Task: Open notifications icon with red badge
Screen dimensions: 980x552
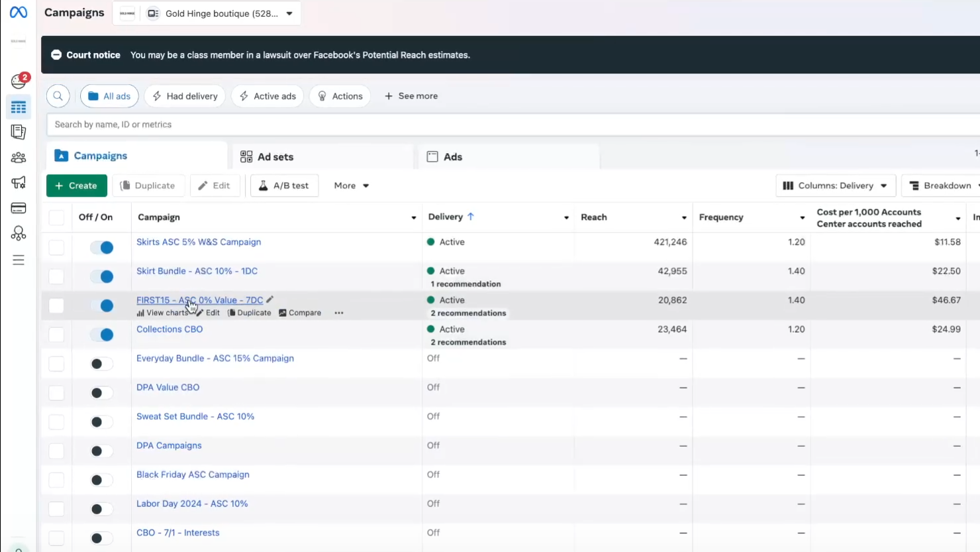Action: [19, 81]
